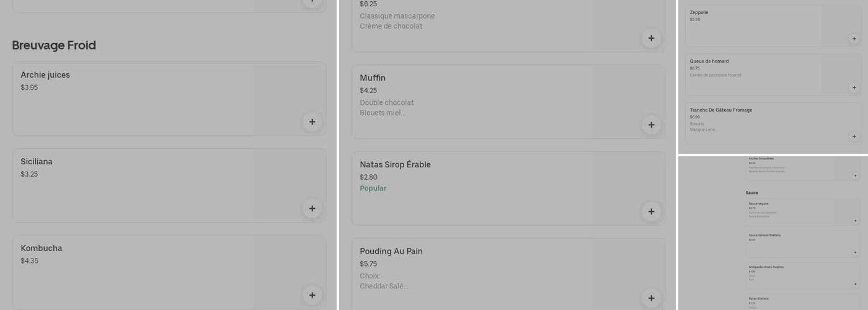Add Archie juices to the order

(x=312, y=122)
